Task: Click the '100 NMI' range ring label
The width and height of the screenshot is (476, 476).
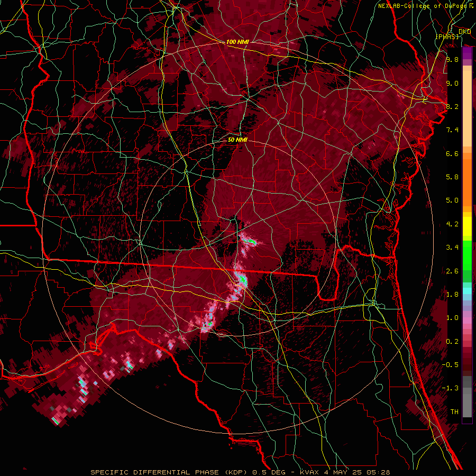Action: (x=237, y=42)
